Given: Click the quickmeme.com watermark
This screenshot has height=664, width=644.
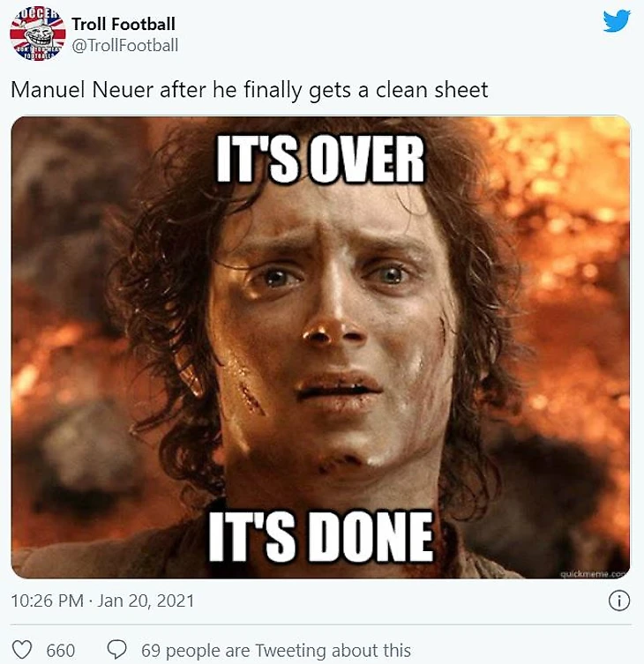Looking at the screenshot, I should click(593, 573).
